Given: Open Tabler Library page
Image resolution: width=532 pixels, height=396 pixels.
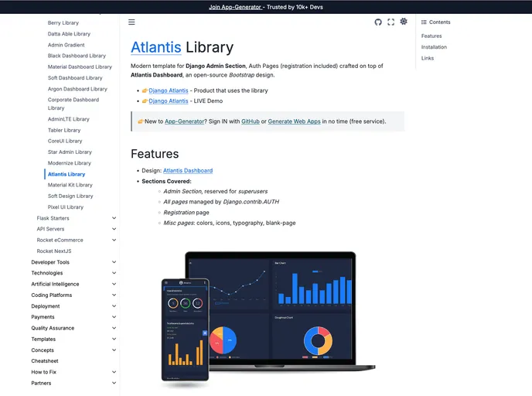Looking at the screenshot, I should click(x=64, y=130).
